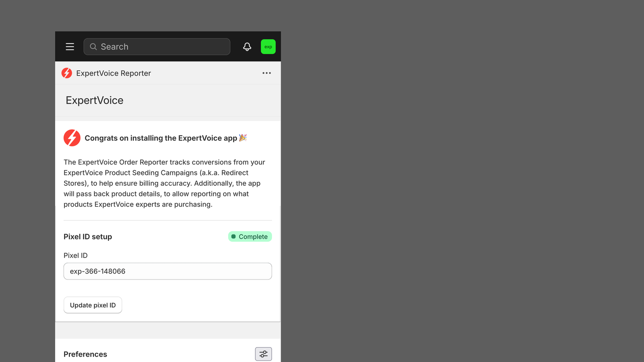Image resolution: width=644 pixels, height=362 pixels.
Task: Click the Pixel ID input field
Action: tap(168, 271)
